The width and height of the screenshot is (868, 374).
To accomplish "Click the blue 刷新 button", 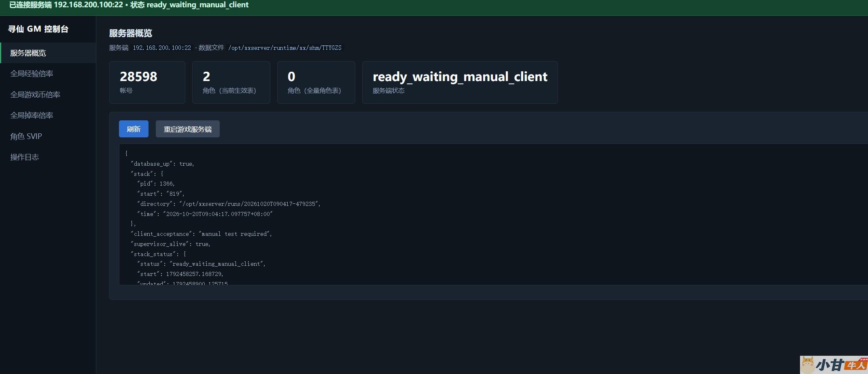I will (134, 129).
